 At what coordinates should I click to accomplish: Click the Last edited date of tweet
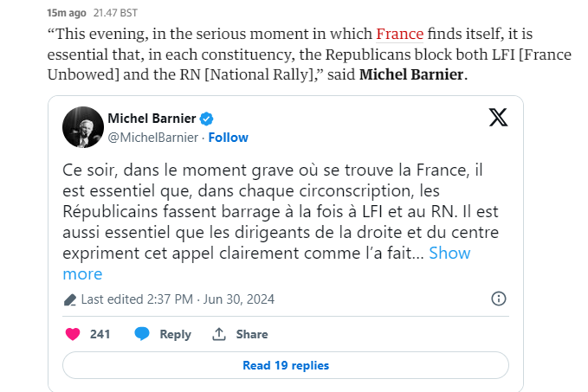(178, 299)
